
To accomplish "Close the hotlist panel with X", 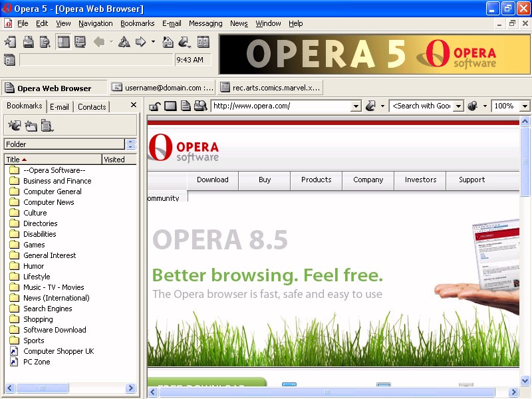I will (134, 105).
